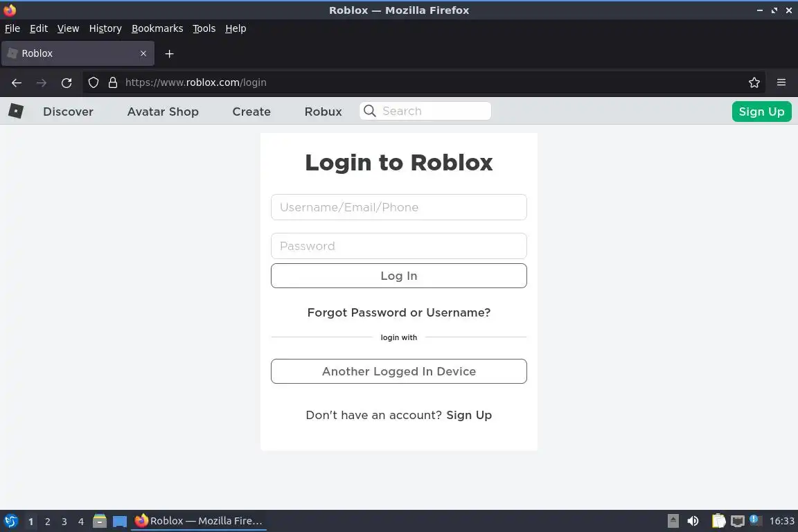Open the Firefox hamburger application menu
This screenshot has height=532, width=798.
[x=781, y=82]
